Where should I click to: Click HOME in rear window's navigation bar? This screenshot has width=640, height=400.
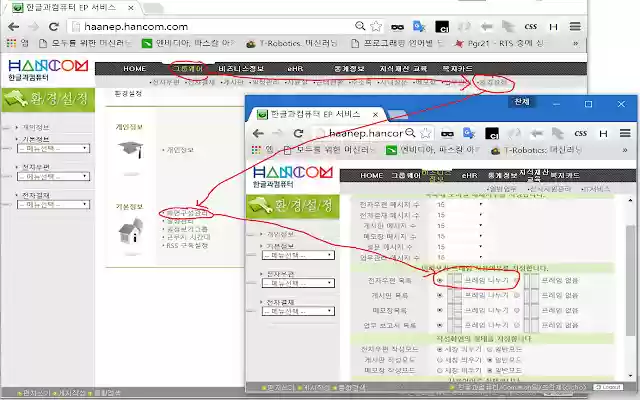(134, 69)
